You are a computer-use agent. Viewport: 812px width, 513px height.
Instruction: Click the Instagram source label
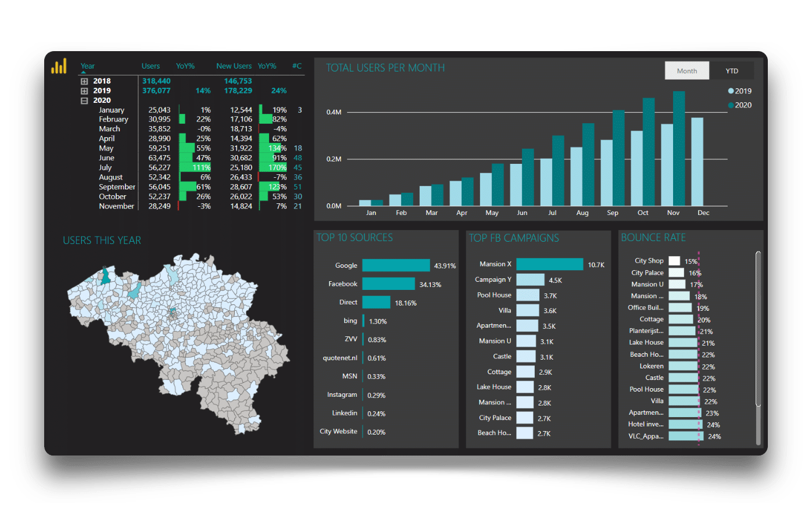342,394
